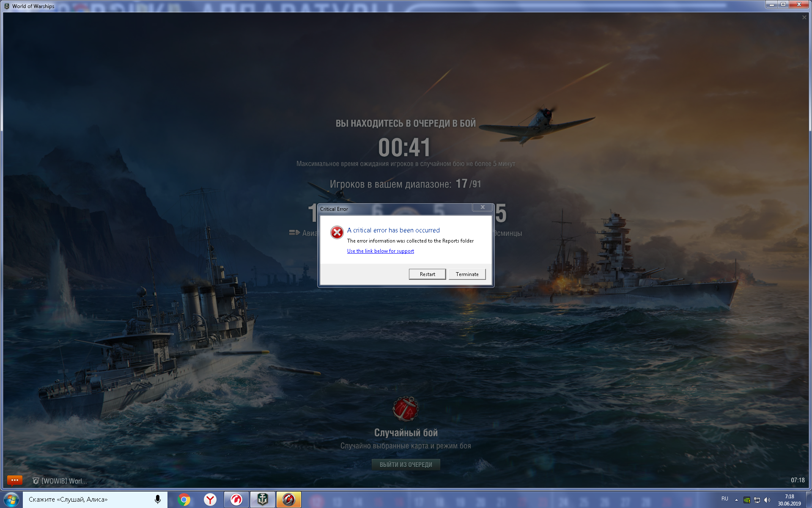Click 'A critical error has been occurred' text
The width and height of the screenshot is (812, 508).
393,230
